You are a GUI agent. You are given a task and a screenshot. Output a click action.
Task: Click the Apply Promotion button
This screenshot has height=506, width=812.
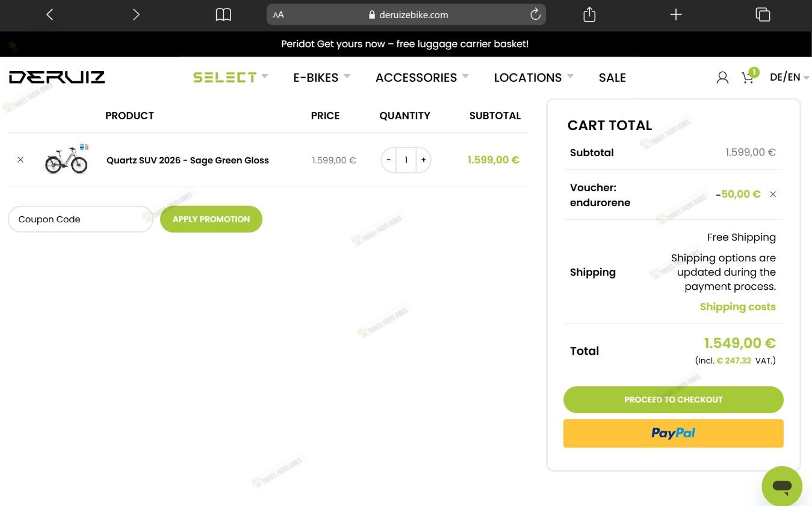click(211, 219)
